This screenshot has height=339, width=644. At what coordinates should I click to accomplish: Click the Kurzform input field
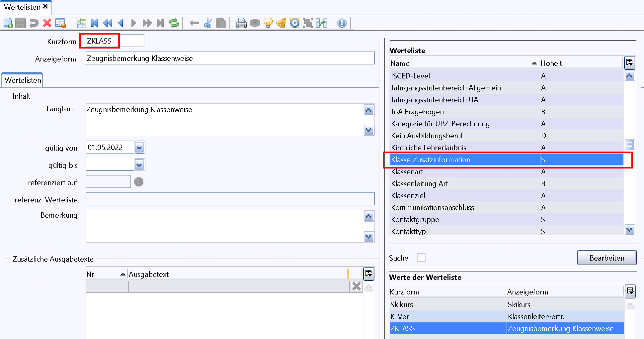click(x=115, y=41)
